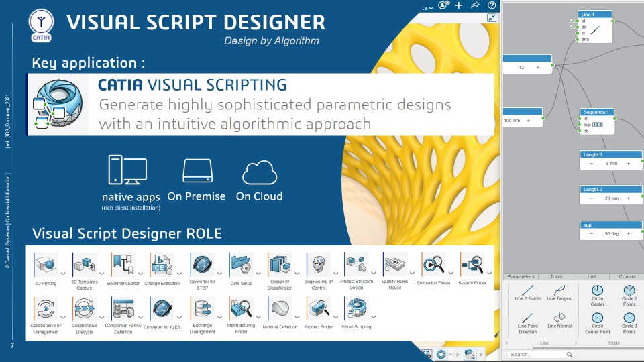The width and height of the screenshot is (644, 362).
Task: Expand dropdown arrow next to Data Setup
Action: coord(258,274)
